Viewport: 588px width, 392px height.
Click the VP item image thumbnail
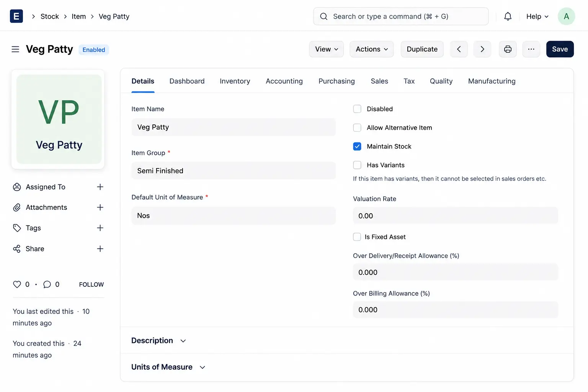coord(59,119)
